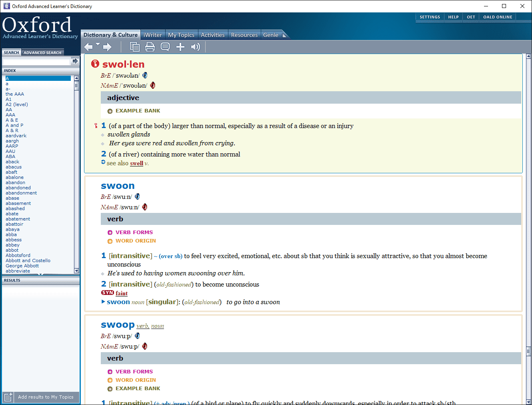The image size is (532, 405).
Task: Switch to the iWriter tab
Action: click(152, 35)
